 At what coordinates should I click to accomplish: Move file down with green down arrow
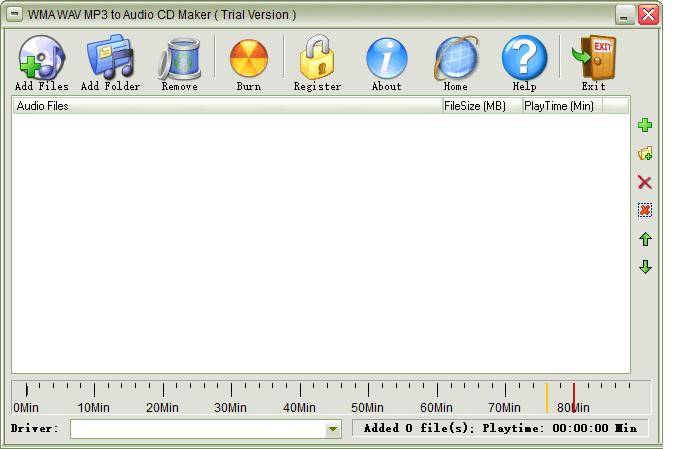tap(645, 267)
